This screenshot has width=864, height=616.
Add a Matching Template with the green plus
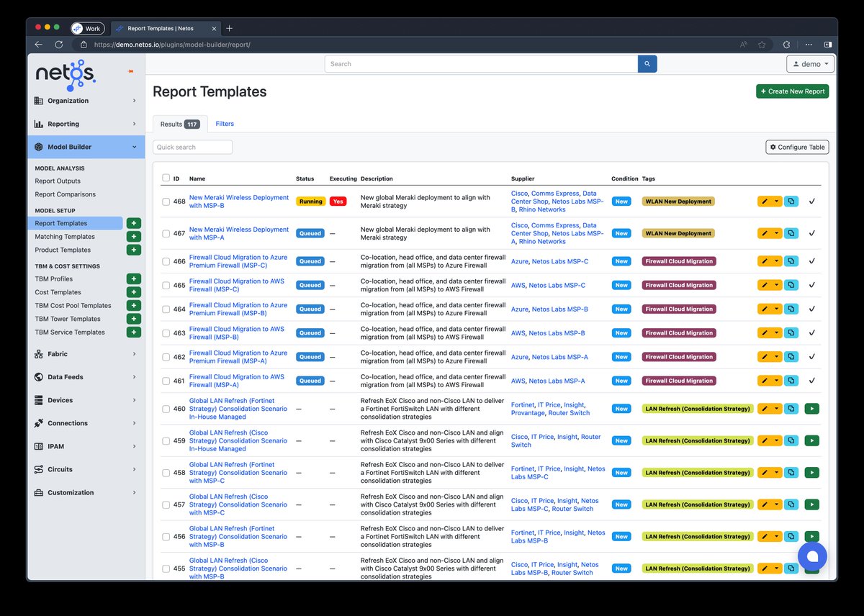tap(134, 237)
